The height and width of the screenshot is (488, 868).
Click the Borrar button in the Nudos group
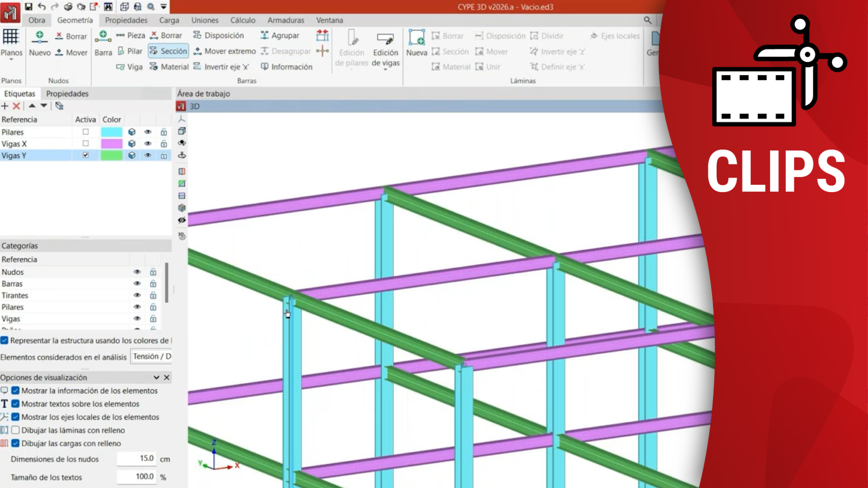point(71,36)
